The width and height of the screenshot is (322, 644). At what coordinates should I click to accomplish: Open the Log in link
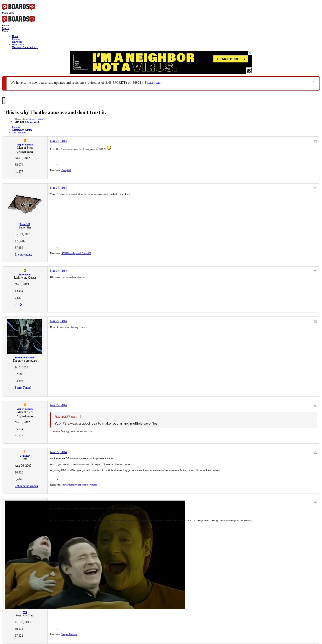click(5, 28)
